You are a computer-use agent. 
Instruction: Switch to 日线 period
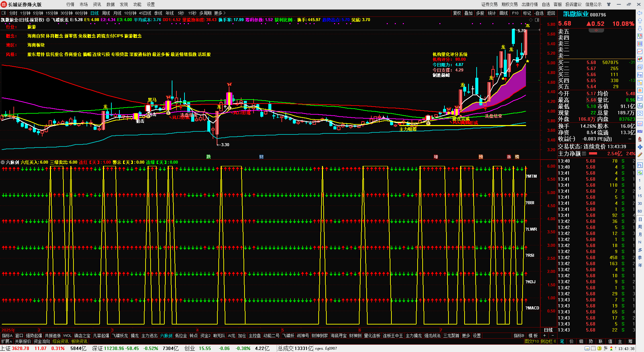click(95, 13)
